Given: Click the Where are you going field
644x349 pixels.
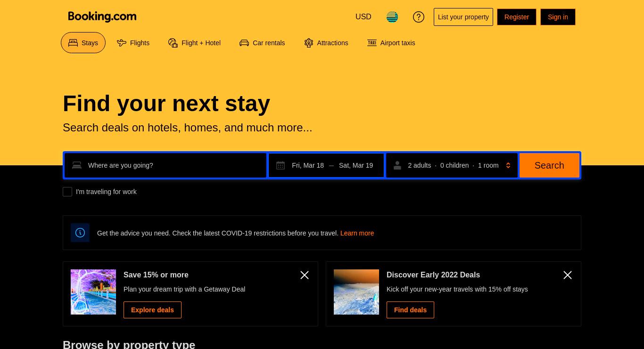Looking at the screenshot, I should pyautogui.click(x=165, y=165).
